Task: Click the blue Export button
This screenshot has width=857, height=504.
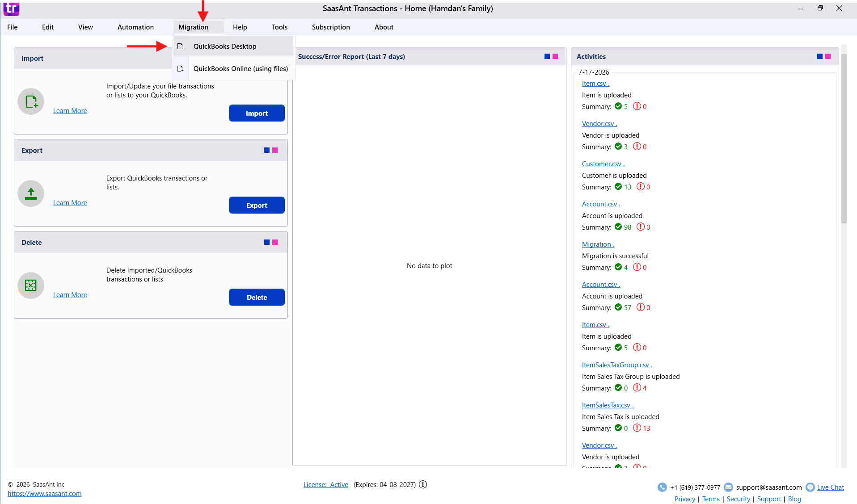Action: point(257,206)
